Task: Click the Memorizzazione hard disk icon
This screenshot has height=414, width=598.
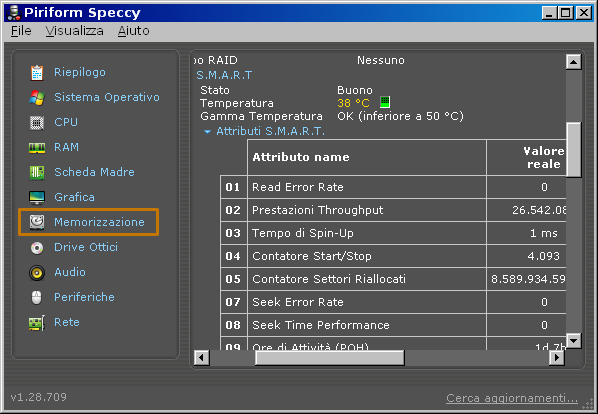Action: [x=37, y=222]
